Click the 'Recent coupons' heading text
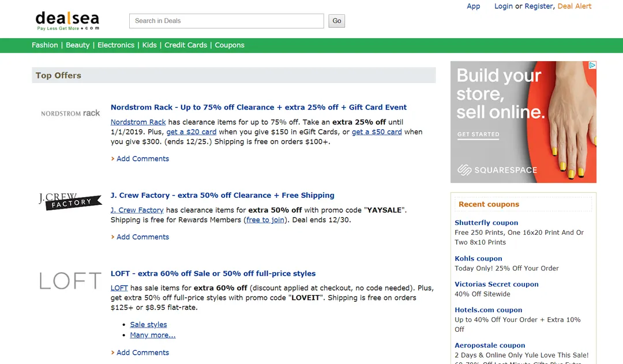Viewport: 623px width, 364px height. (x=489, y=204)
